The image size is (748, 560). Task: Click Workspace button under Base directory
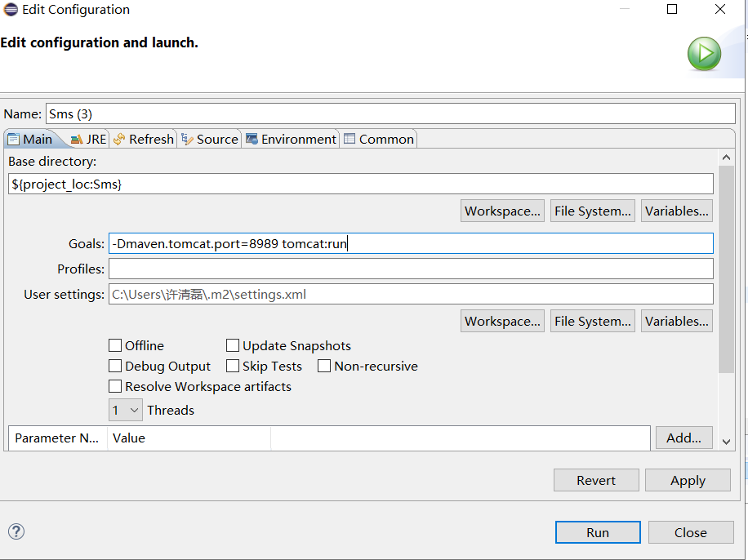[x=502, y=211]
